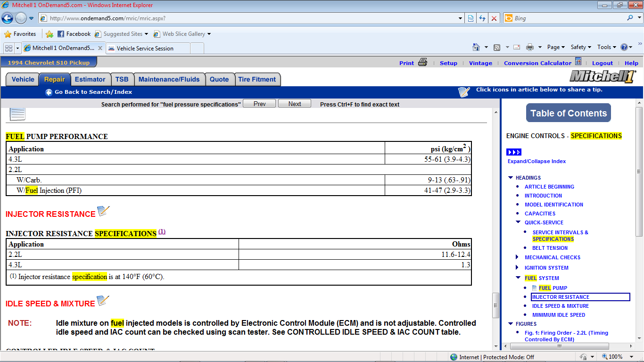The height and width of the screenshot is (362, 644).
Task: Click the printer icon in IE command bar
Action: click(530, 47)
